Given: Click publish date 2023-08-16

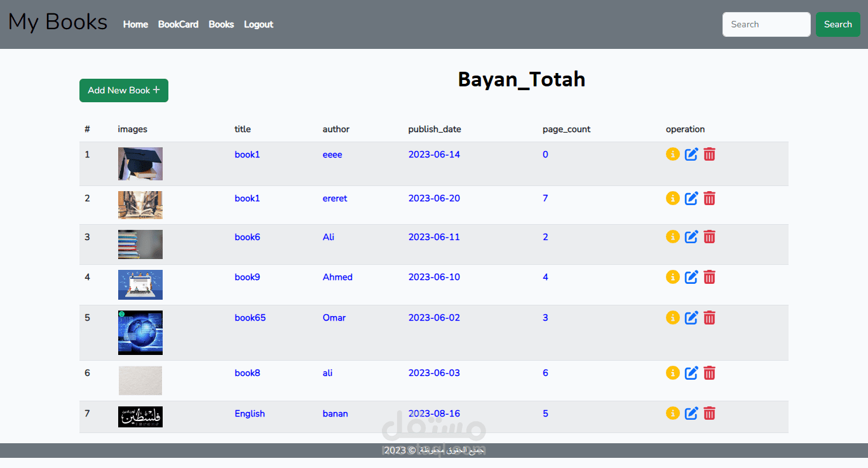Looking at the screenshot, I should pyautogui.click(x=434, y=413).
